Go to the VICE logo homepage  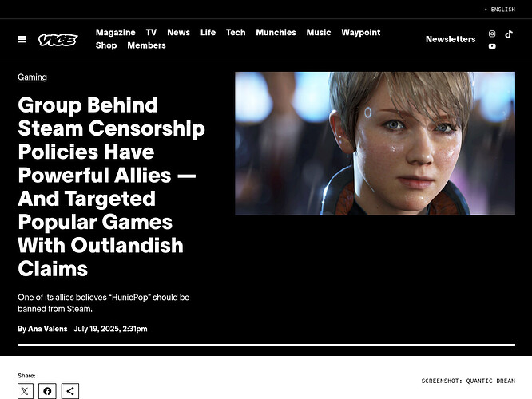tap(58, 40)
